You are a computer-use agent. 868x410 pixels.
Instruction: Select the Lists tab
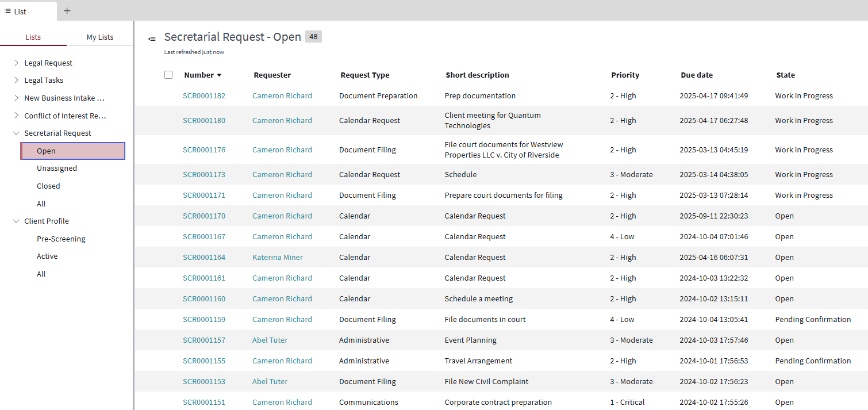pos(33,37)
